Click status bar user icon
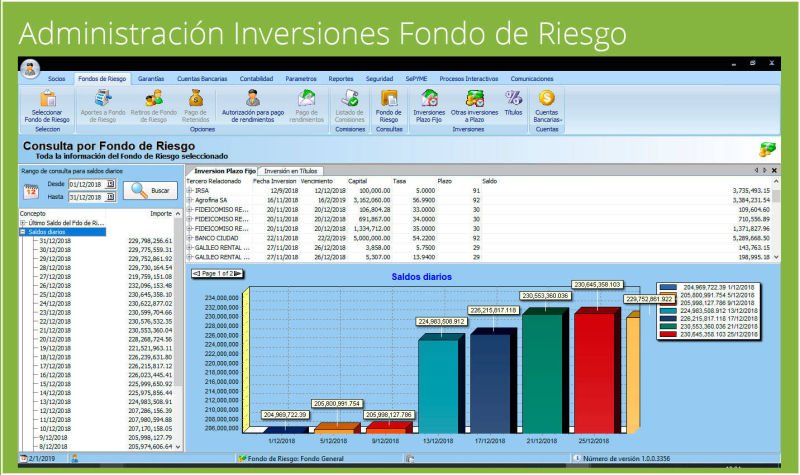This screenshot has width=800, height=475. [75, 458]
